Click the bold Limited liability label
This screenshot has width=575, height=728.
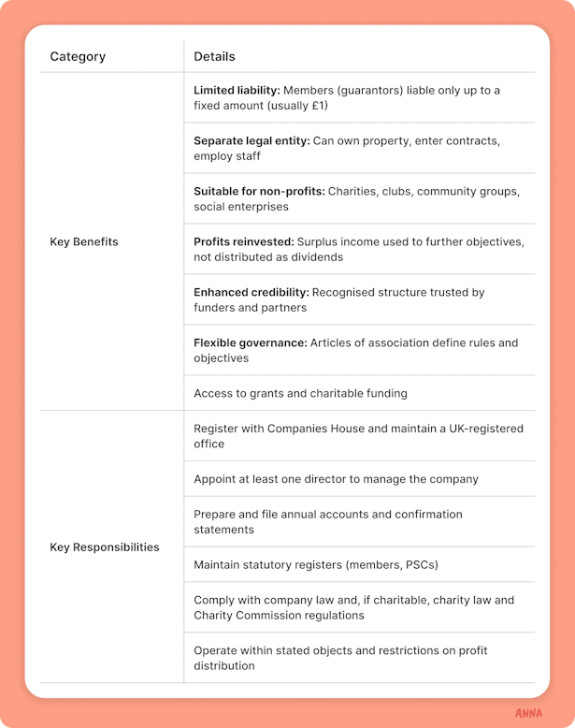(237, 90)
